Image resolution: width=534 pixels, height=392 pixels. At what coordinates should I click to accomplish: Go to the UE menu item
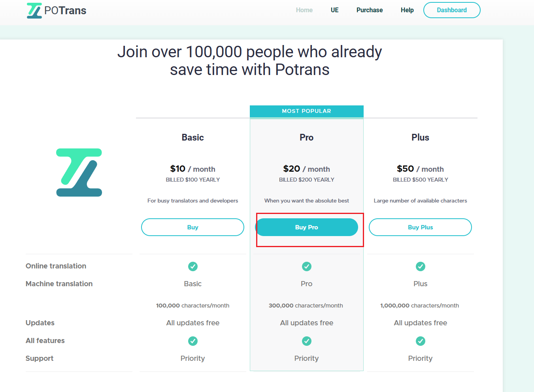(335, 10)
